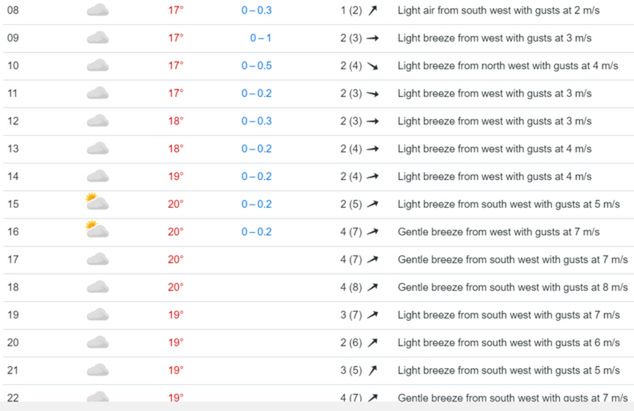
Task: Click the west wind arrow at hour 13
Action: (373, 149)
